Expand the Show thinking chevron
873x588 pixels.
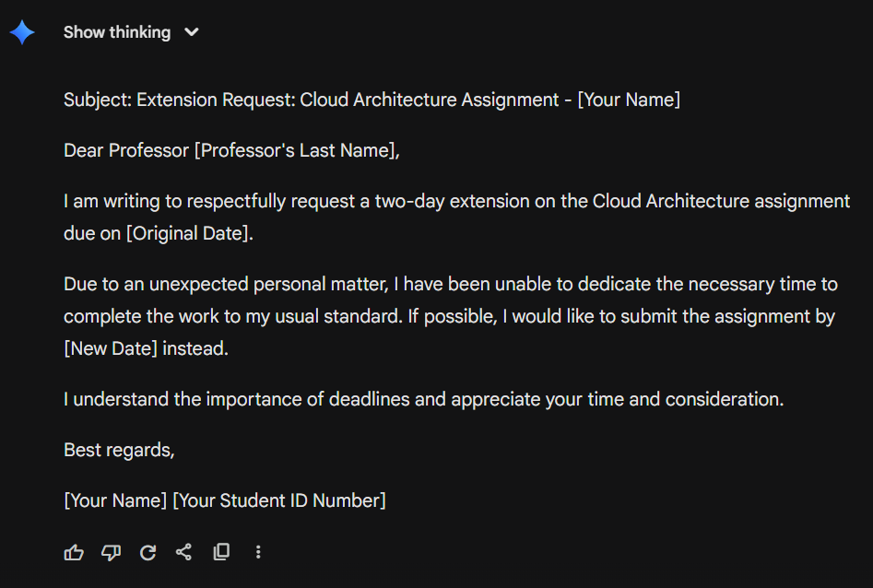point(192,32)
